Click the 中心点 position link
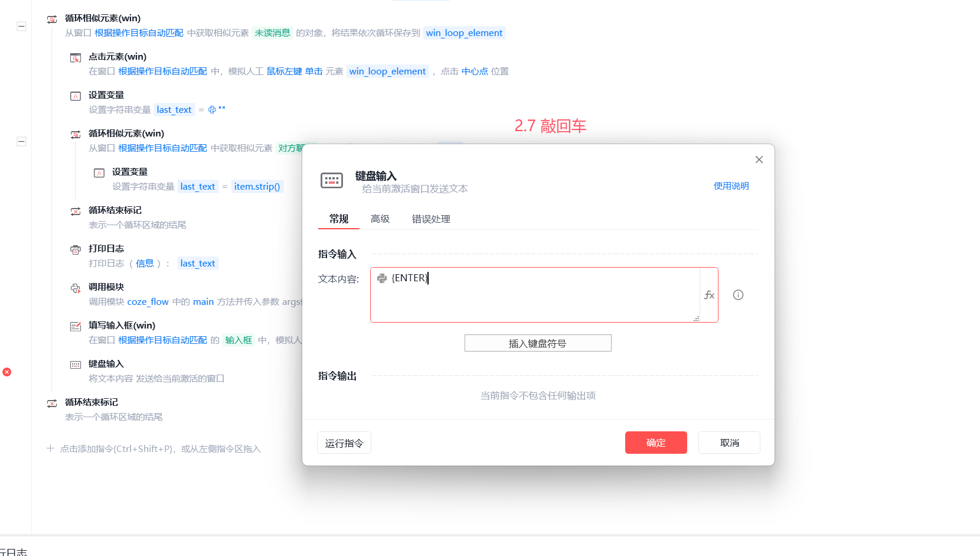 (475, 71)
